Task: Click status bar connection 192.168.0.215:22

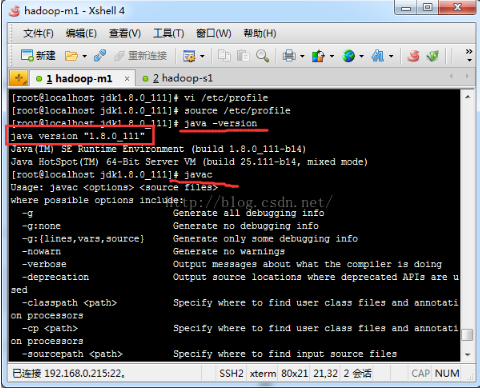Action: click(x=69, y=374)
